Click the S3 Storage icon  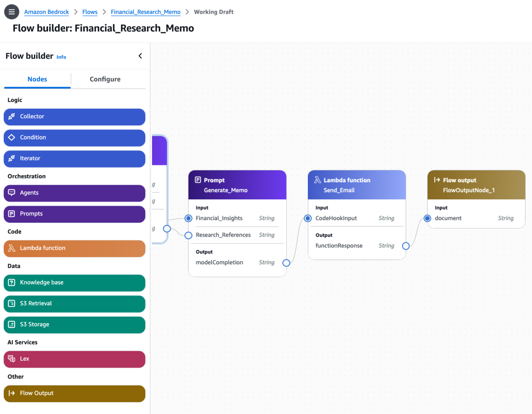tap(12, 324)
